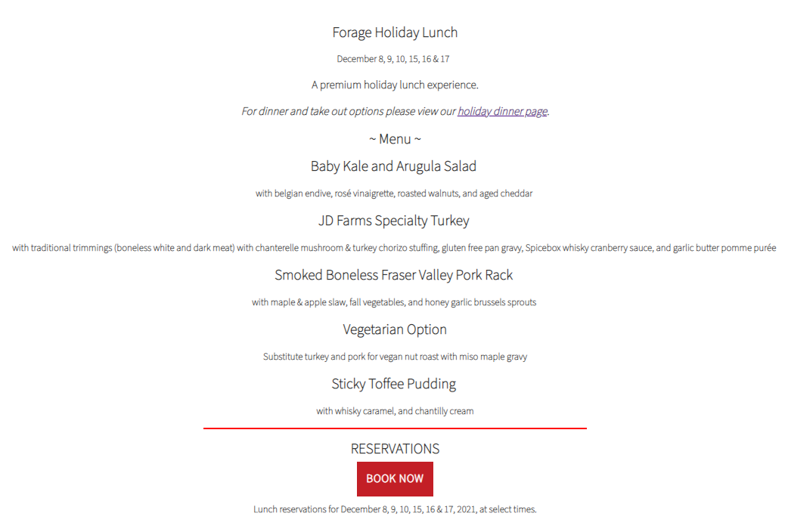Click the whisky caramel and chantilly cream text
Screen dimensions: 788x532
(x=395, y=411)
